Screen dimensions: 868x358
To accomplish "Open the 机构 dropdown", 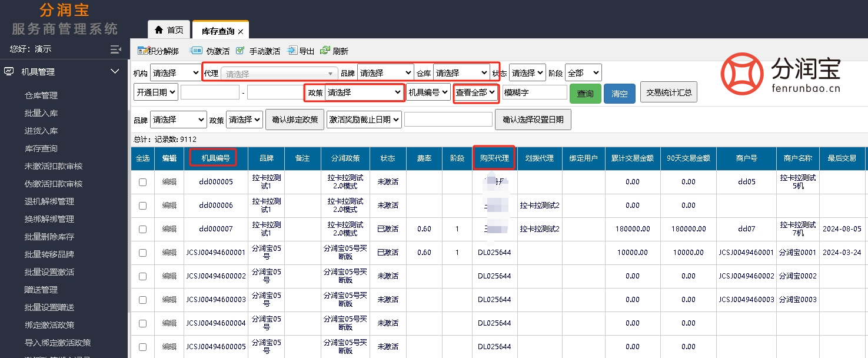I will click(x=175, y=72).
